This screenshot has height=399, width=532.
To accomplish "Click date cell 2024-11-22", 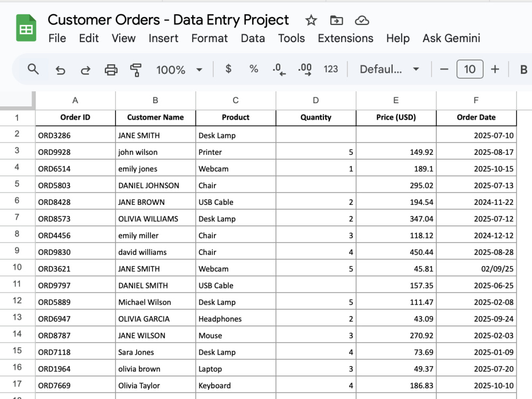I will [476, 201].
